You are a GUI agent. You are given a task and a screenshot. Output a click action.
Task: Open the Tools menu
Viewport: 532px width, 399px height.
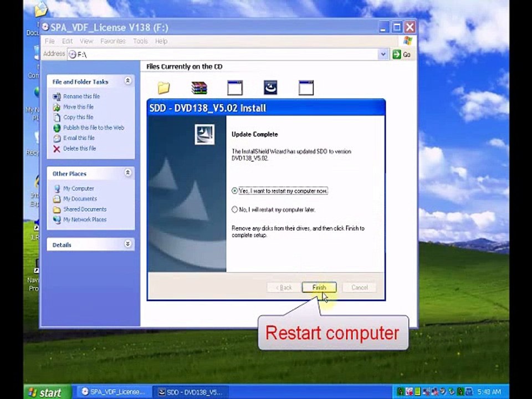click(140, 41)
